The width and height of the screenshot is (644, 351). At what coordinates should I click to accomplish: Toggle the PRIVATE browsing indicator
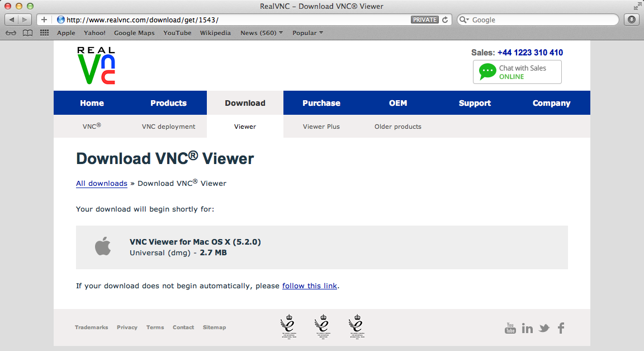tap(425, 20)
